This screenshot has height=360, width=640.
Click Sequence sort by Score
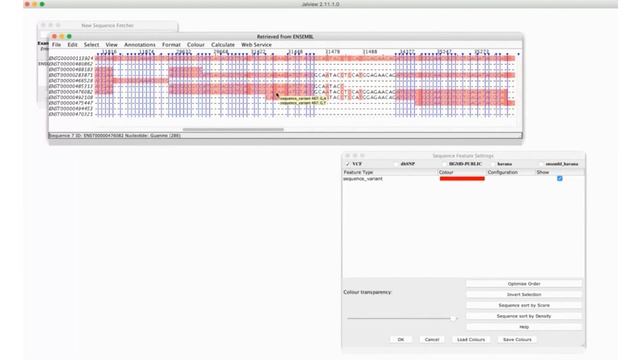[x=524, y=305]
